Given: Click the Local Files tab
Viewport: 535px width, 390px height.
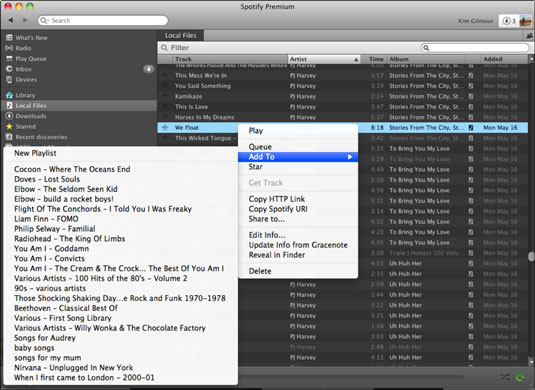Looking at the screenshot, I should coord(180,35).
